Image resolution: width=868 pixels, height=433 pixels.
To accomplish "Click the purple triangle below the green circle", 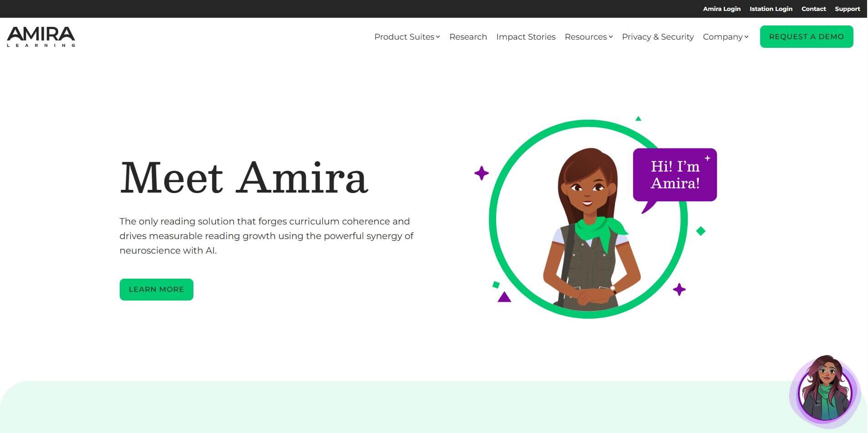I will [504, 297].
